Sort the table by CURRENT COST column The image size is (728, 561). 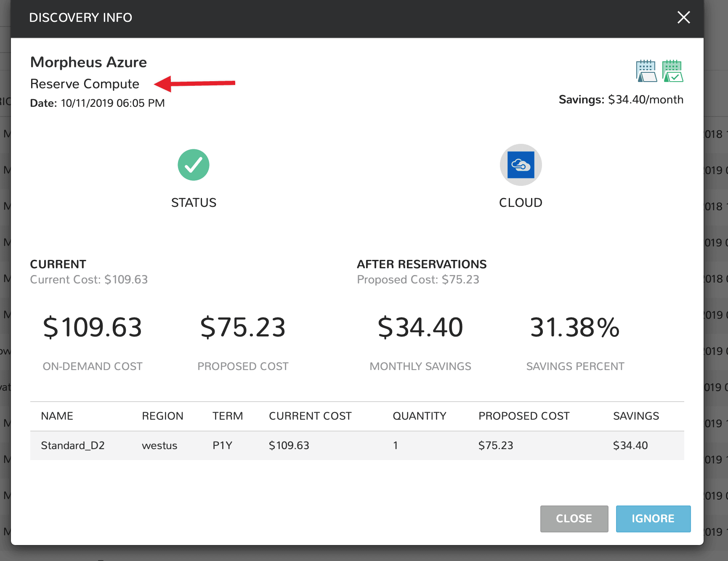pos(310,416)
